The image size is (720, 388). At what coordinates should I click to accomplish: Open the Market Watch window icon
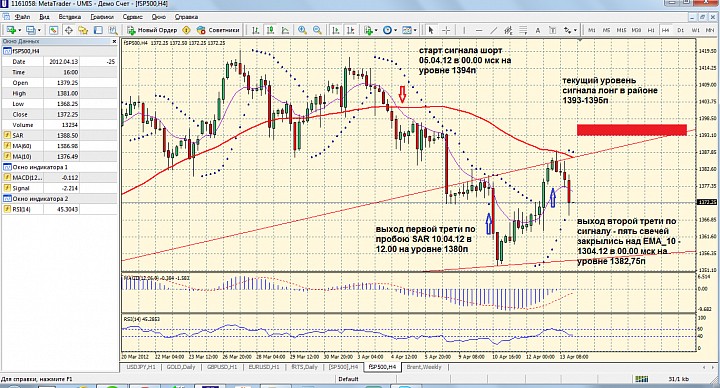(54, 30)
